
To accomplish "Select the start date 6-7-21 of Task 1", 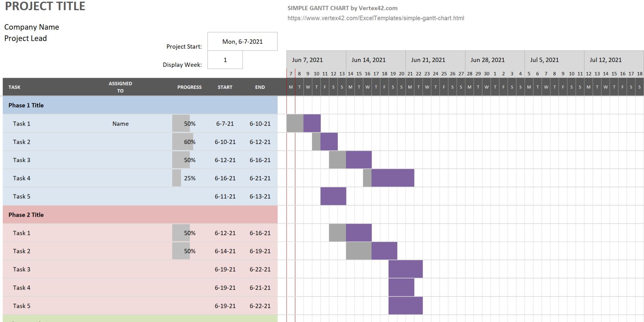I will tap(225, 123).
